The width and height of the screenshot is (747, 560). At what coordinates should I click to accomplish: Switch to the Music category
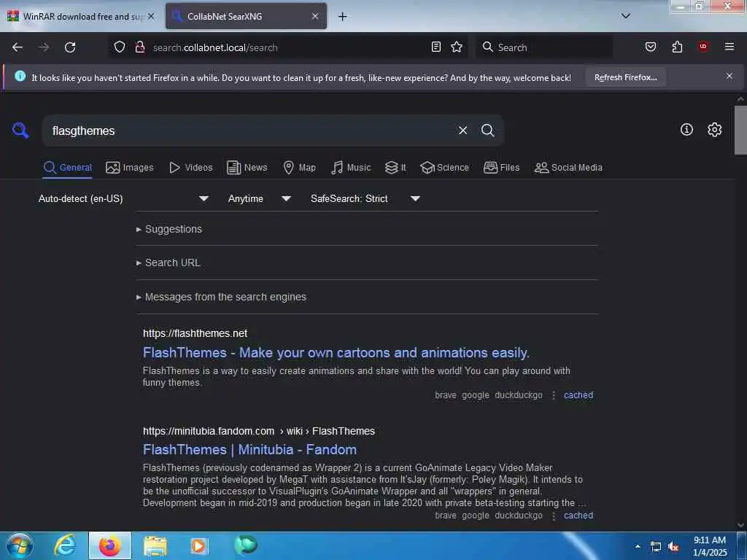tap(351, 168)
